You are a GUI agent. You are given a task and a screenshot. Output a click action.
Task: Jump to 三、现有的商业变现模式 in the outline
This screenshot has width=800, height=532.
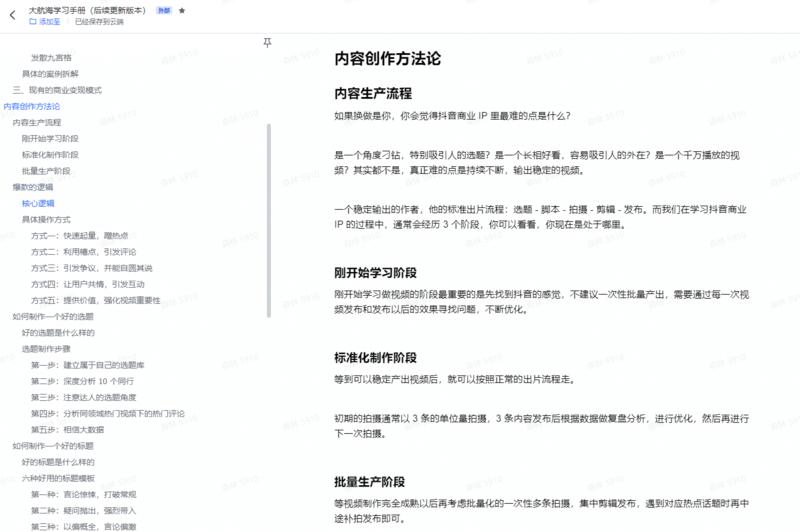point(57,90)
